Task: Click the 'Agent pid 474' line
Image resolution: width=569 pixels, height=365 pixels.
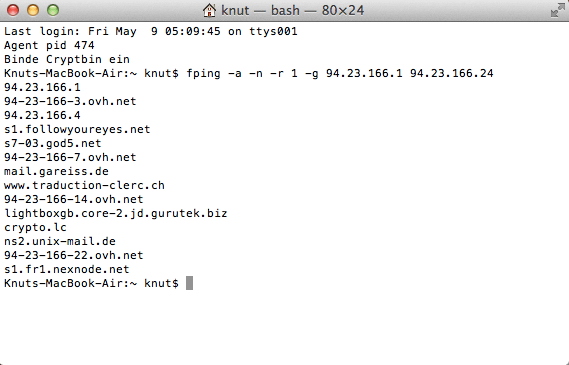Action: [49, 45]
